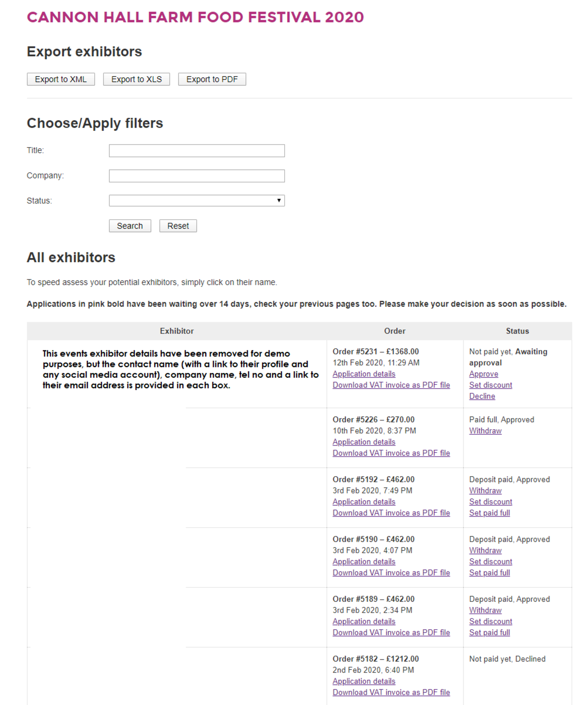The height and width of the screenshot is (705, 588).
Task: Open Application details for Order #5231
Action: 364,374
